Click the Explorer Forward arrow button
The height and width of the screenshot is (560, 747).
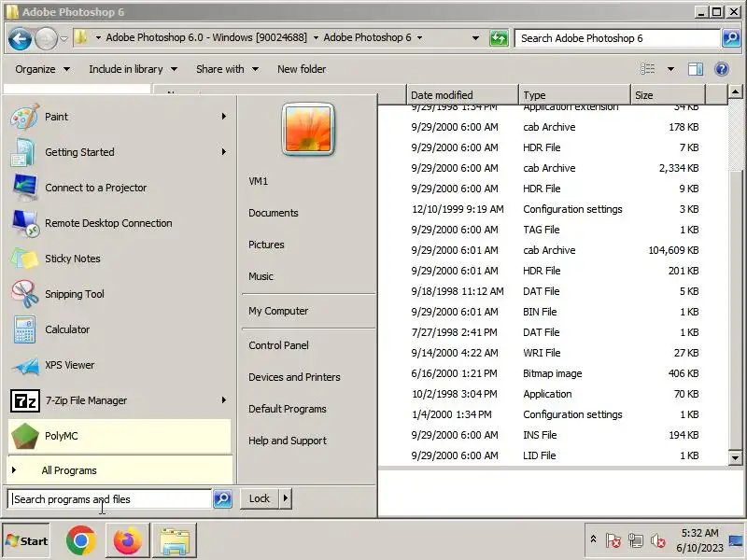[x=46, y=38]
